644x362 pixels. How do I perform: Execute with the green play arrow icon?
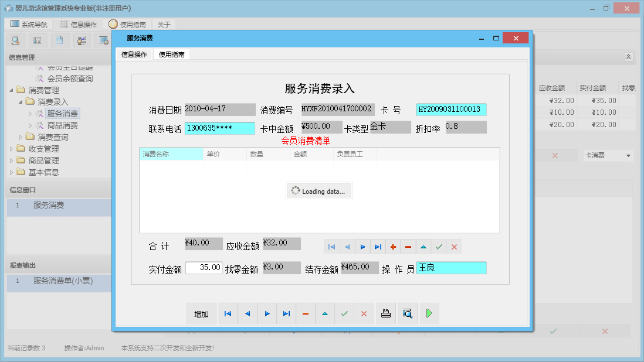429,313
